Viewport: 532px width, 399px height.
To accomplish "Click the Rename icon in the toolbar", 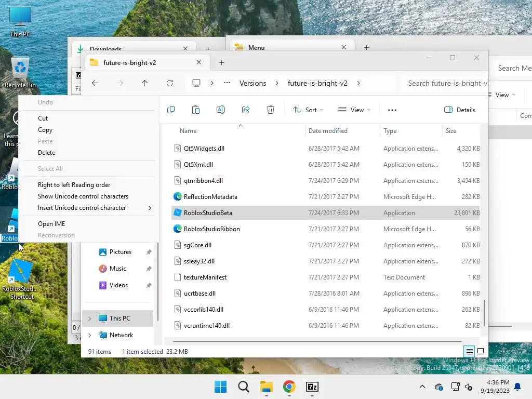I will point(220,110).
